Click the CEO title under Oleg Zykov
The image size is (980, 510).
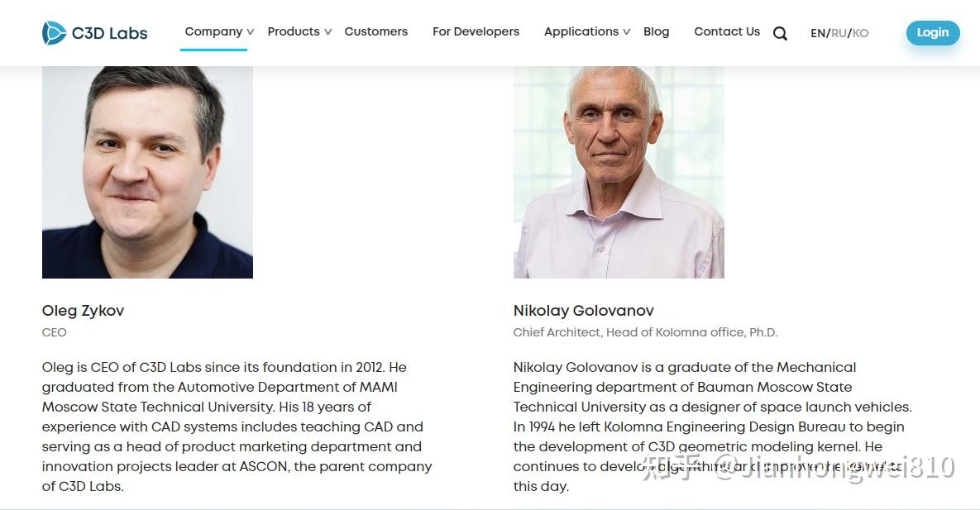[x=54, y=332]
